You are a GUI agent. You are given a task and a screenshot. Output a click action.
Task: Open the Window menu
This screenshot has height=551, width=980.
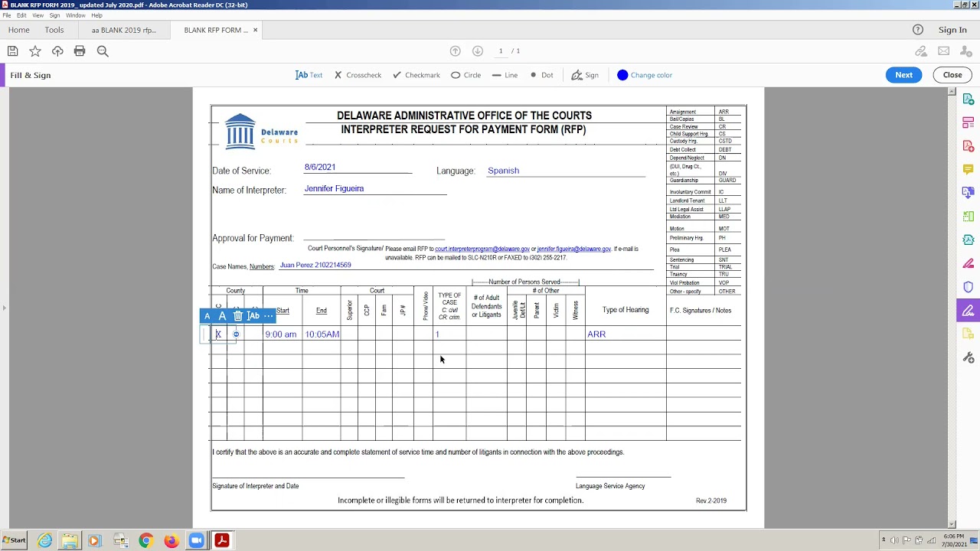coord(76,15)
